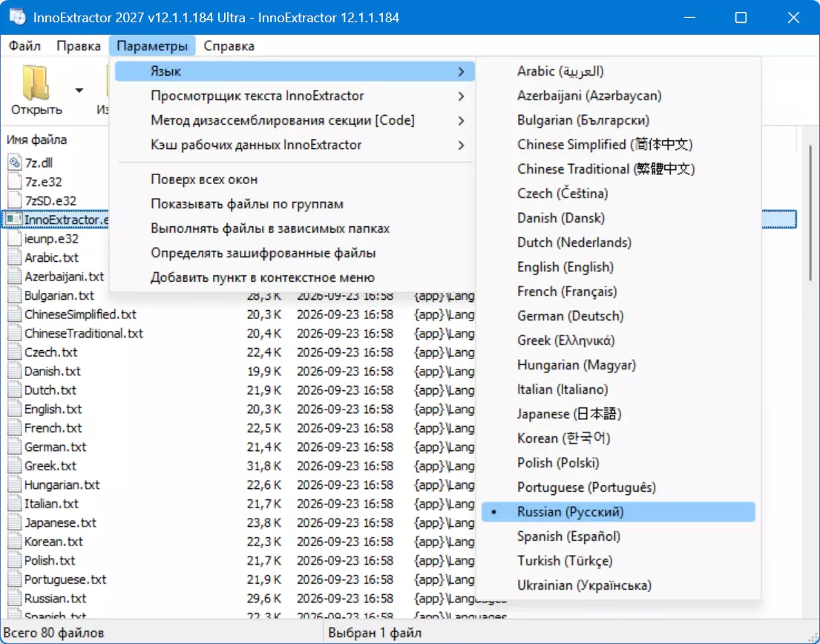This screenshot has width=820, height=644.
Task: Select Arabic (العربية) language
Action: [618, 71]
